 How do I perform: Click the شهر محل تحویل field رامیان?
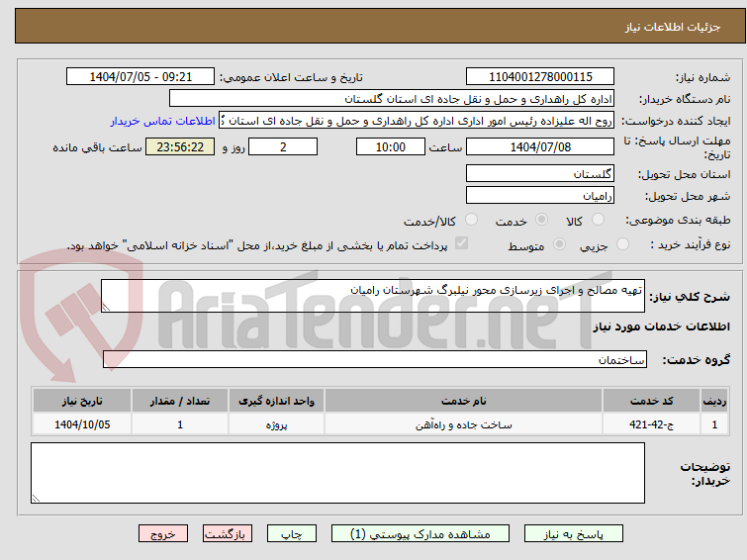(540, 195)
